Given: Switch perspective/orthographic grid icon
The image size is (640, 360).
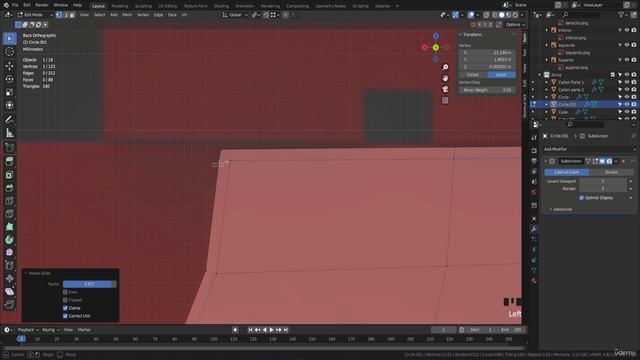Looking at the screenshot, I should (445, 100).
